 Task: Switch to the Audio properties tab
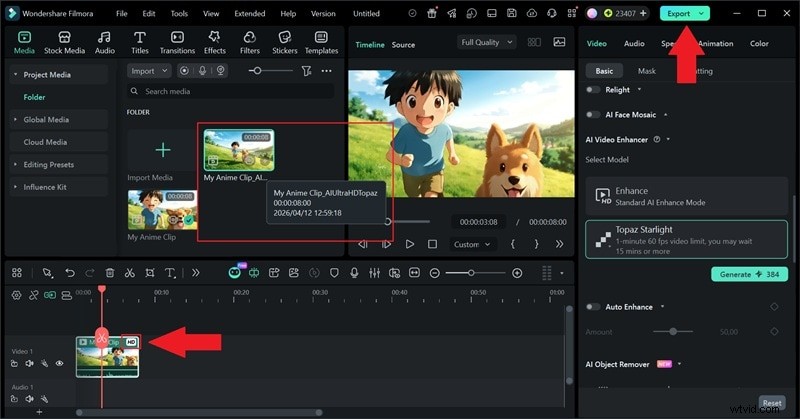(634, 43)
